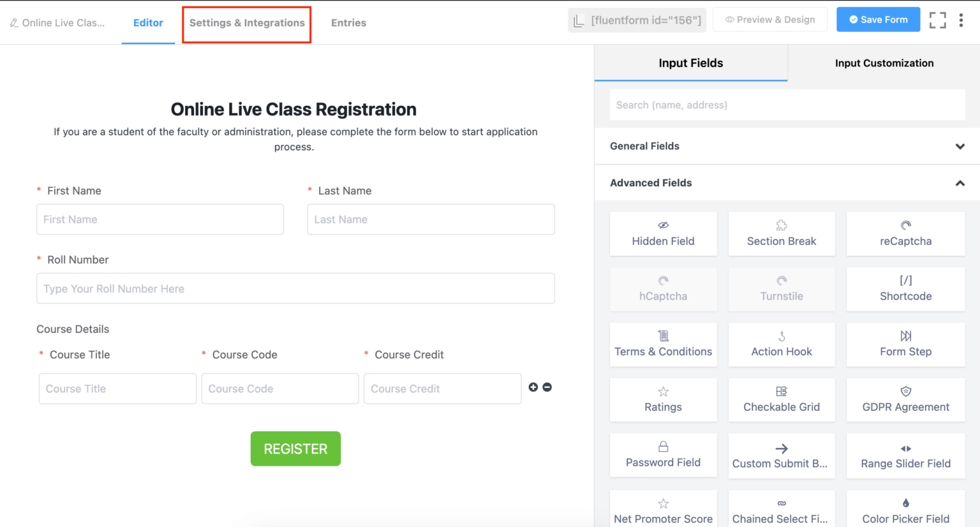
Task: Open the three-dot overflow menu
Action: [961, 20]
